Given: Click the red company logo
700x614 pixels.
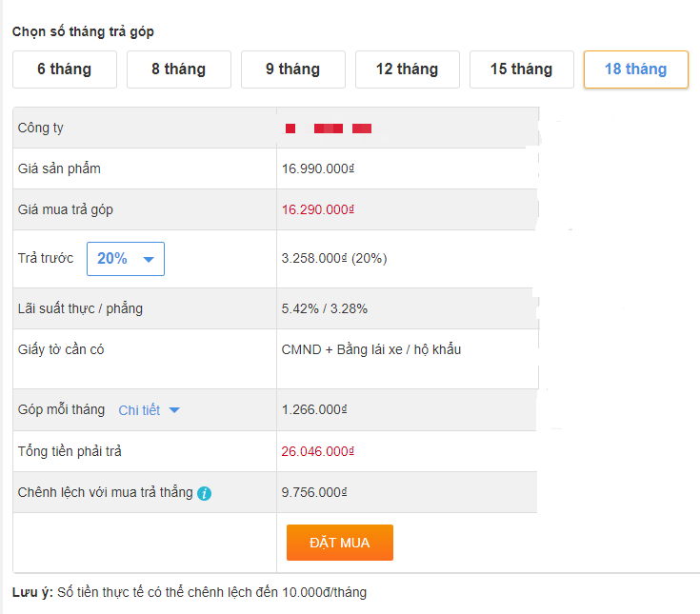Looking at the screenshot, I should pyautogui.click(x=329, y=129).
